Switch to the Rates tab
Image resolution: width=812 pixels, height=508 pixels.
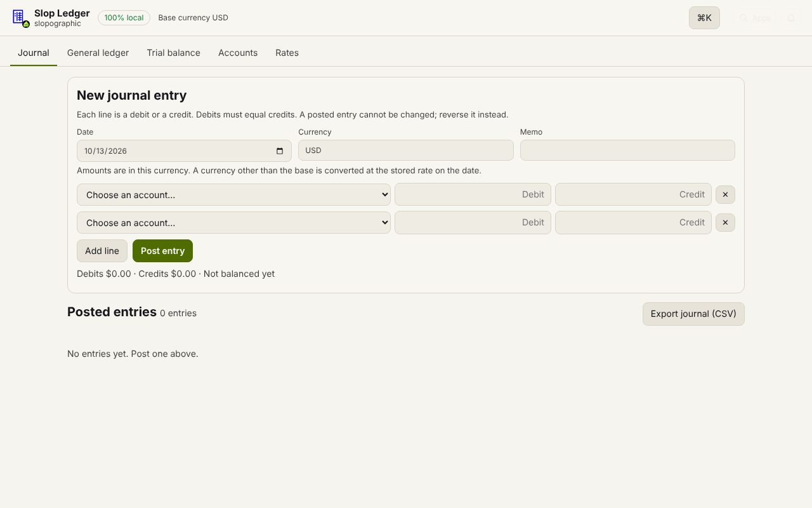pyautogui.click(x=287, y=53)
